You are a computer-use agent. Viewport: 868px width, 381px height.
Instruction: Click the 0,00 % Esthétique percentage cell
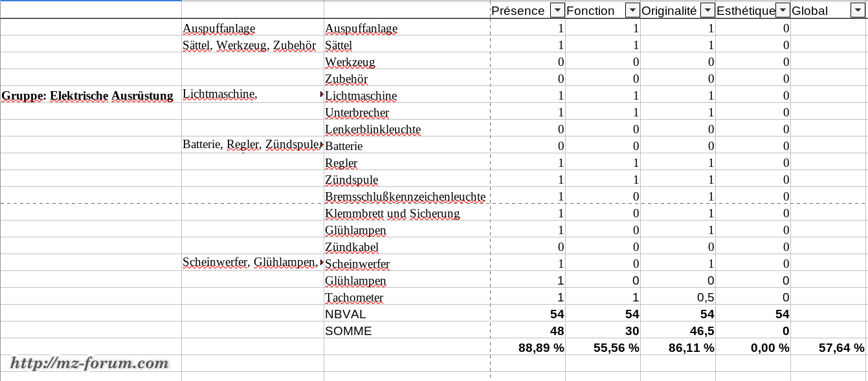pyautogui.click(x=768, y=348)
